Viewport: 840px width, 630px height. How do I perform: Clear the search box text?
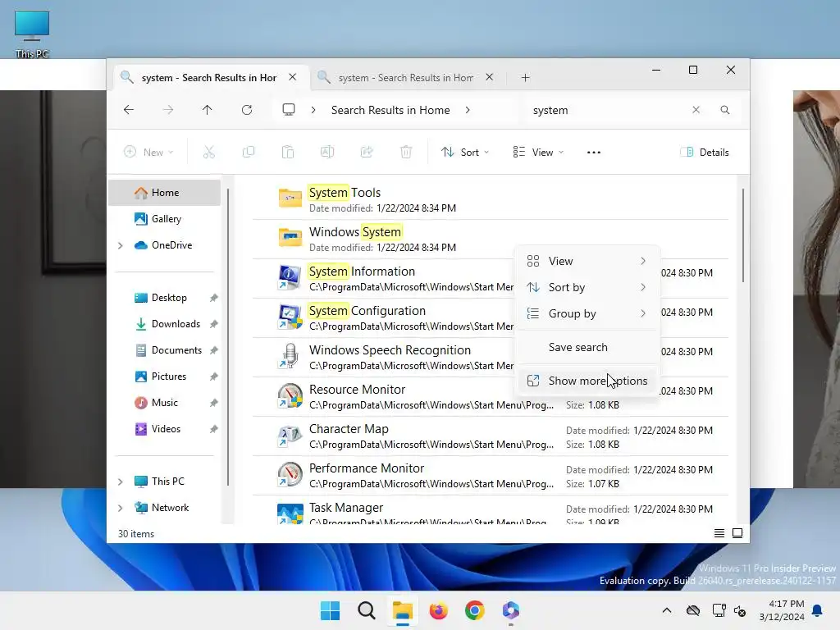click(696, 110)
